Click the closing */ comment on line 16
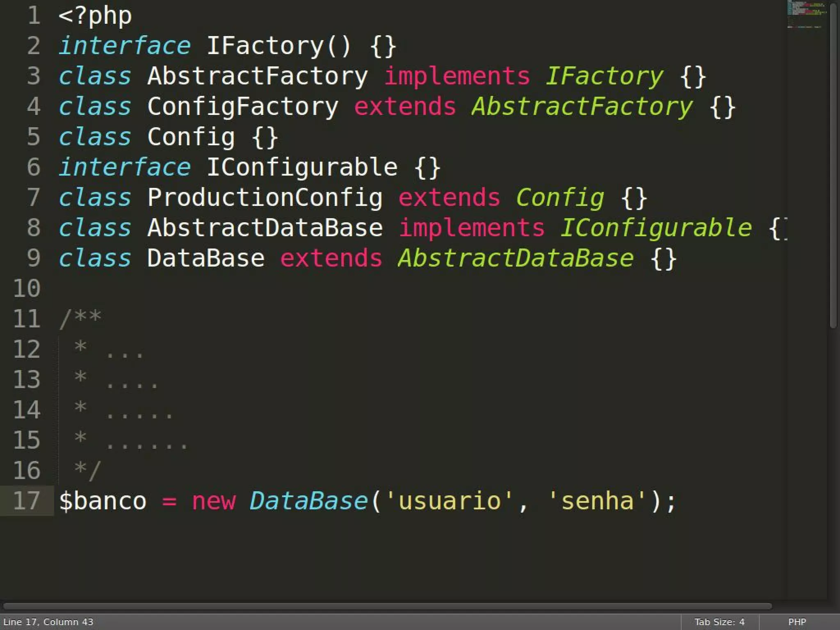 pos(87,470)
